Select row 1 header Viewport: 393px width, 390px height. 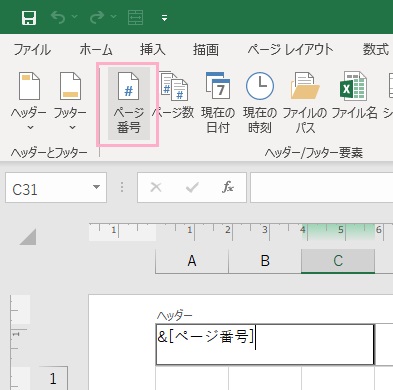point(53,379)
